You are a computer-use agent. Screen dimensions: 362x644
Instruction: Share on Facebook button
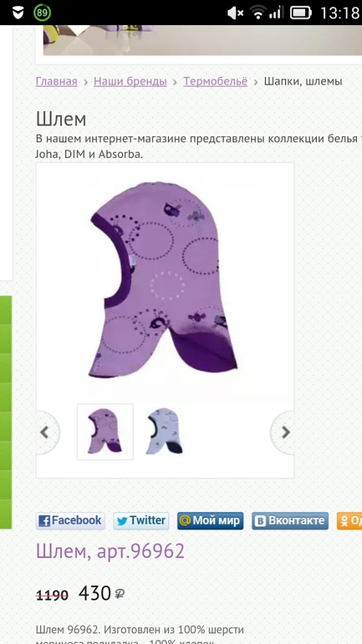point(70,521)
